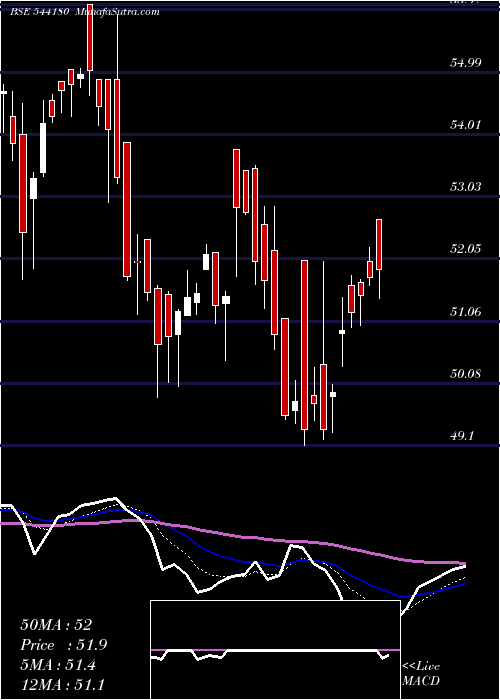Click the 53.03 price axis label
The image size is (500, 700).
pos(466,187)
